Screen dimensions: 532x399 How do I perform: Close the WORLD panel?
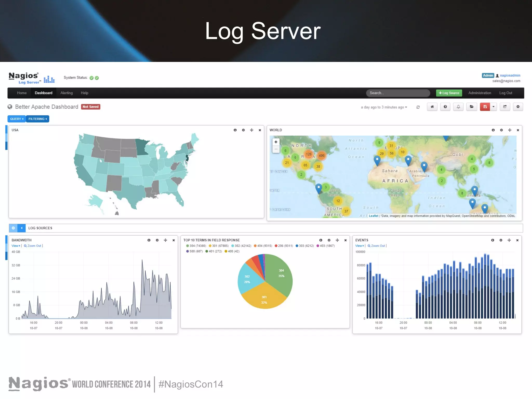(518, 130)
